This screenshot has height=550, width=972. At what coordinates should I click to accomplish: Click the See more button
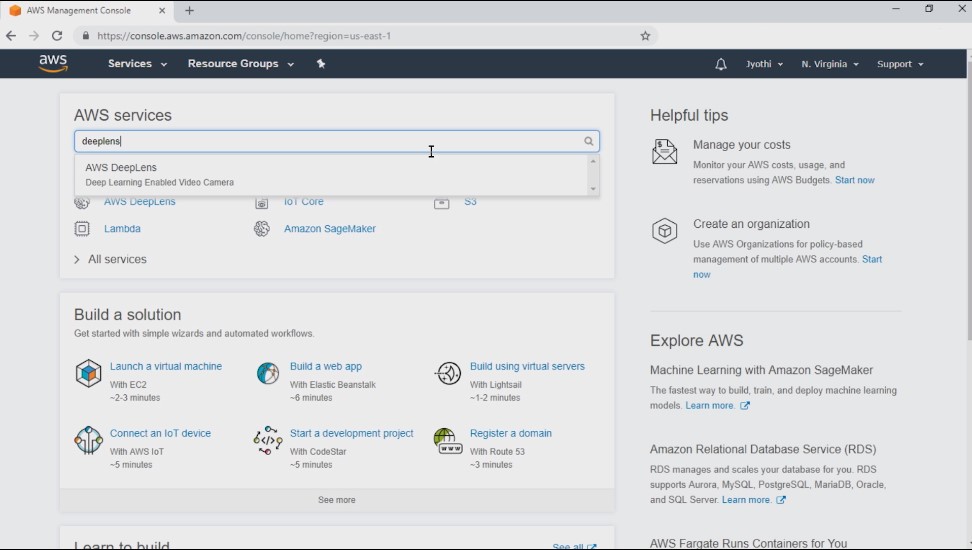pos(337,500)
